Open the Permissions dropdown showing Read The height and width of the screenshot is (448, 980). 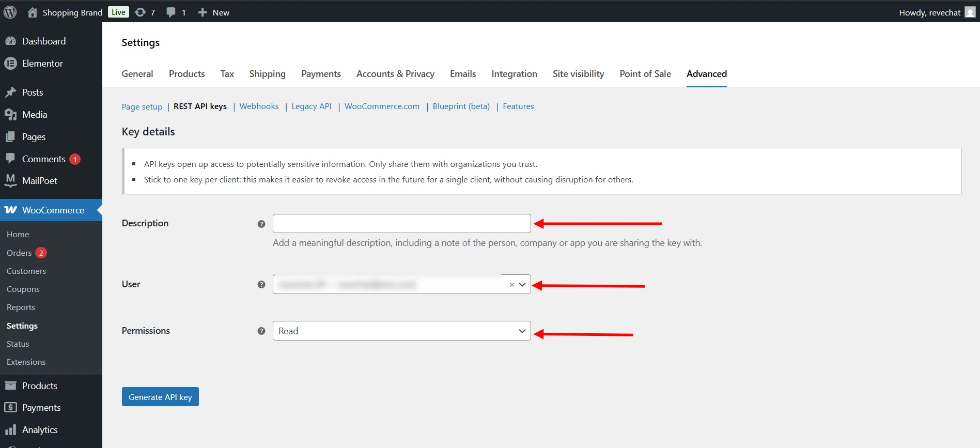click(402, 331)
